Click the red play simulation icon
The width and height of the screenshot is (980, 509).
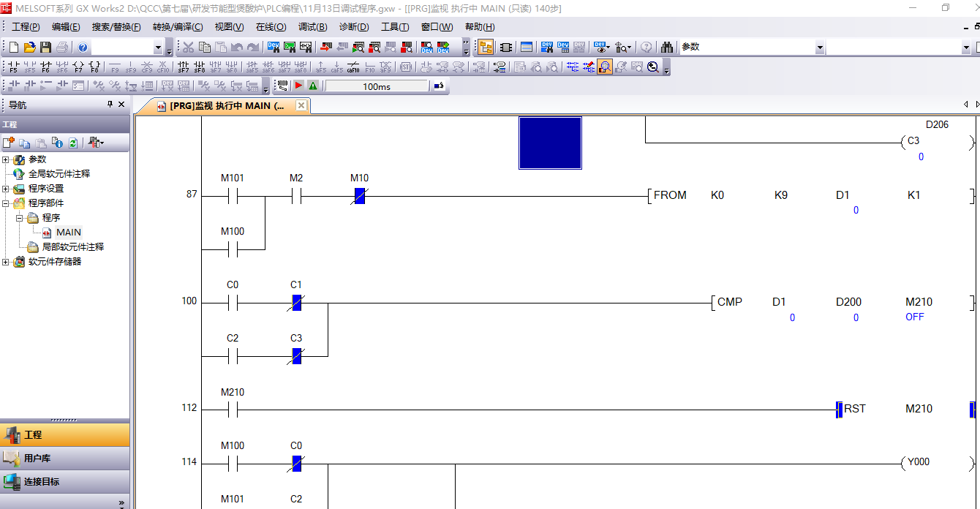coord(298,86)
